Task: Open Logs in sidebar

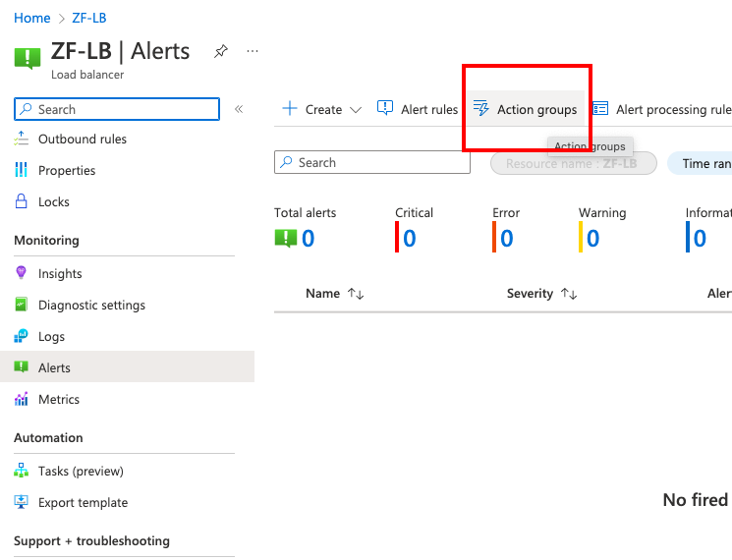Action: pos(51,336)
